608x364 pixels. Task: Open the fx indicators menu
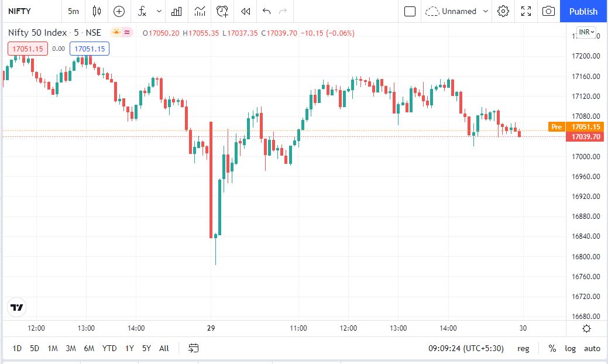(x=142, y=11)
